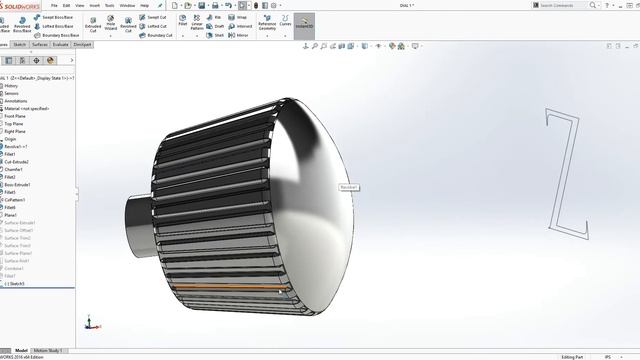Open the Curves tool
Screen dimensions: 640x360
coord(285,20)
